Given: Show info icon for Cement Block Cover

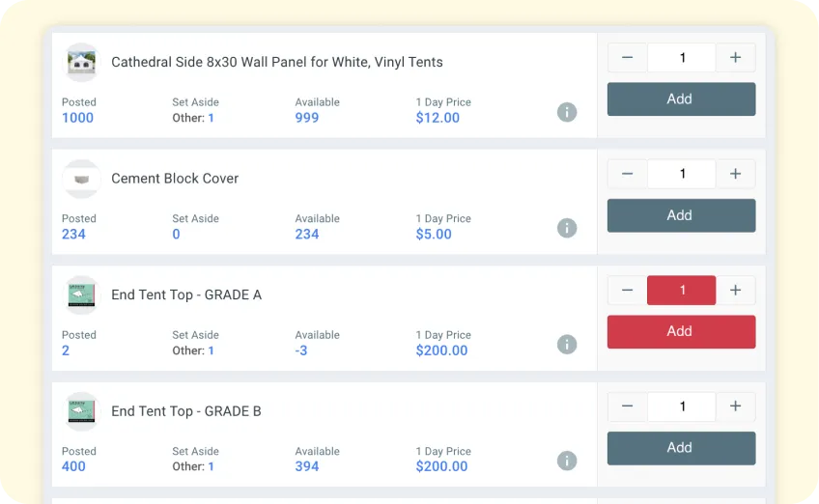Looking at the screenshot, I should pos(567,228).
